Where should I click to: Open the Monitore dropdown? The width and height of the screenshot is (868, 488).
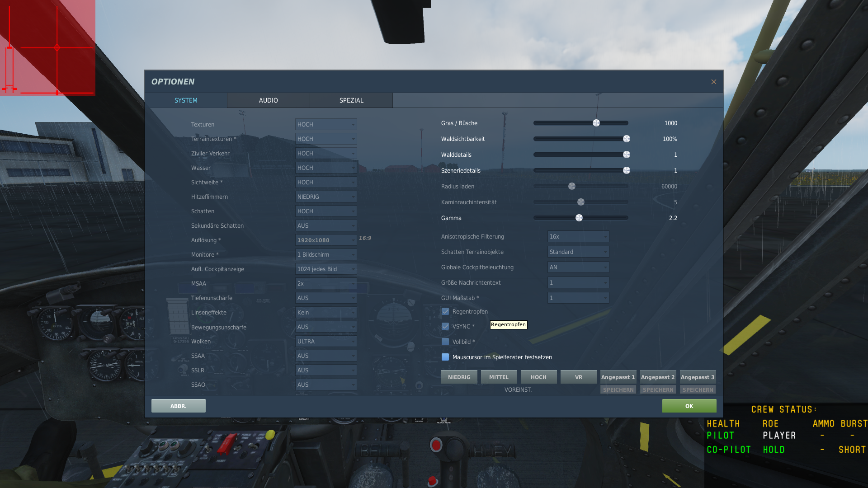pyautogui.click(x=326, y=254)
